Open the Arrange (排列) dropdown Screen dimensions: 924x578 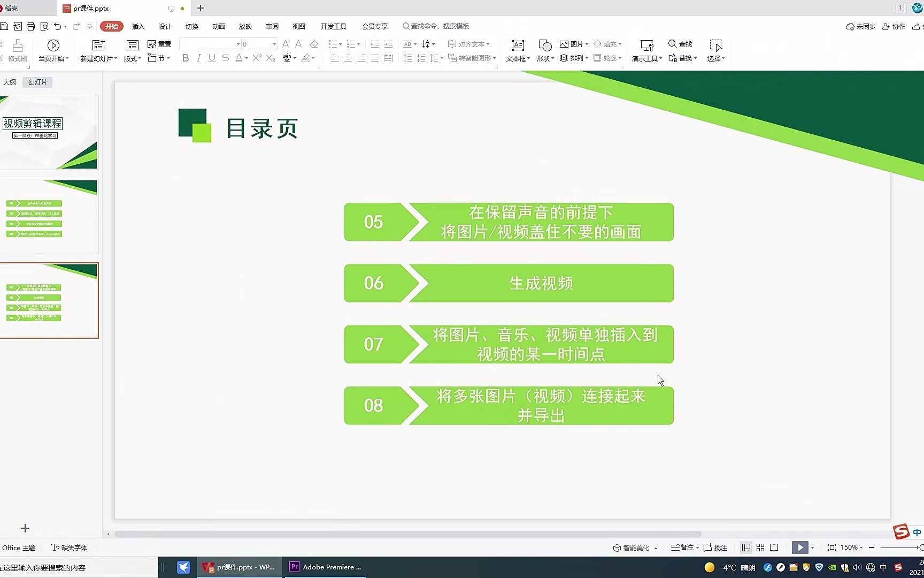click(574, 58)
